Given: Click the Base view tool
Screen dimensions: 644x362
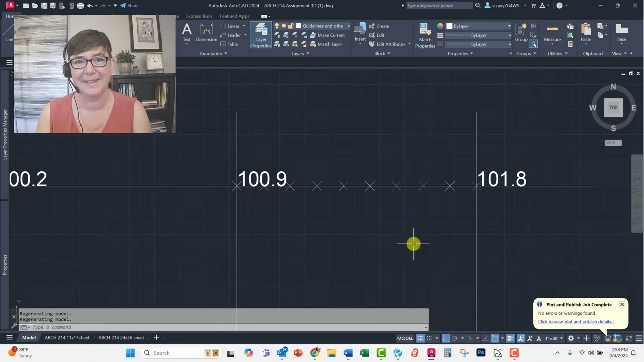Looking at the screenshot, I should click(622, 32).
